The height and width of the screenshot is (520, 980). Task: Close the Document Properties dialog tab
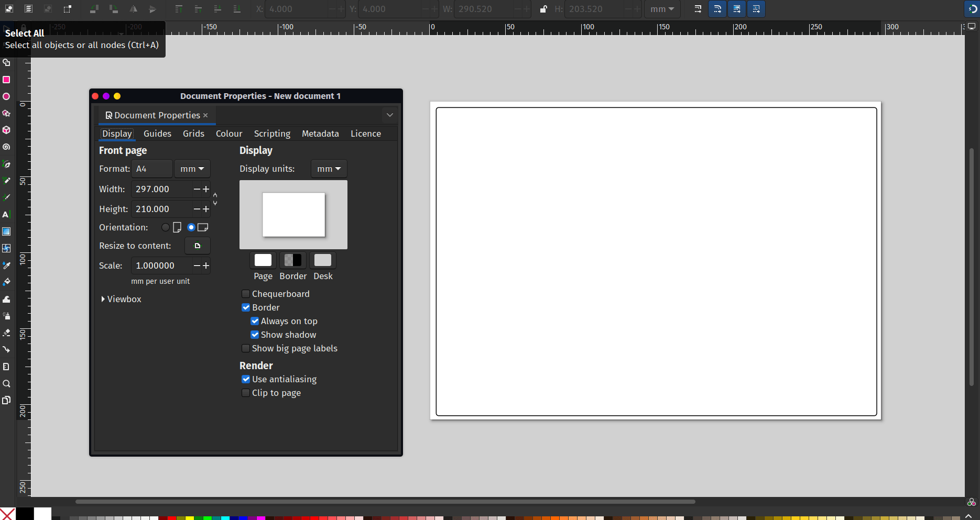(205, 115)
